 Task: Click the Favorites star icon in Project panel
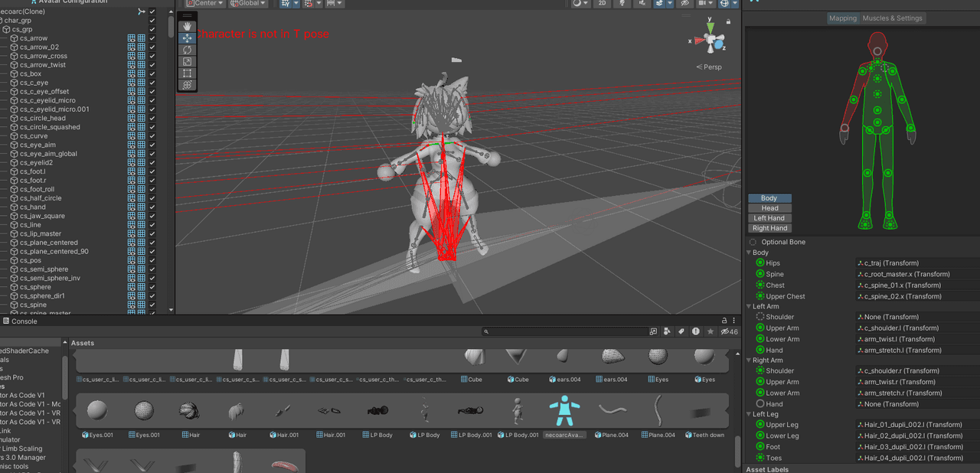(x=710, y=331)
